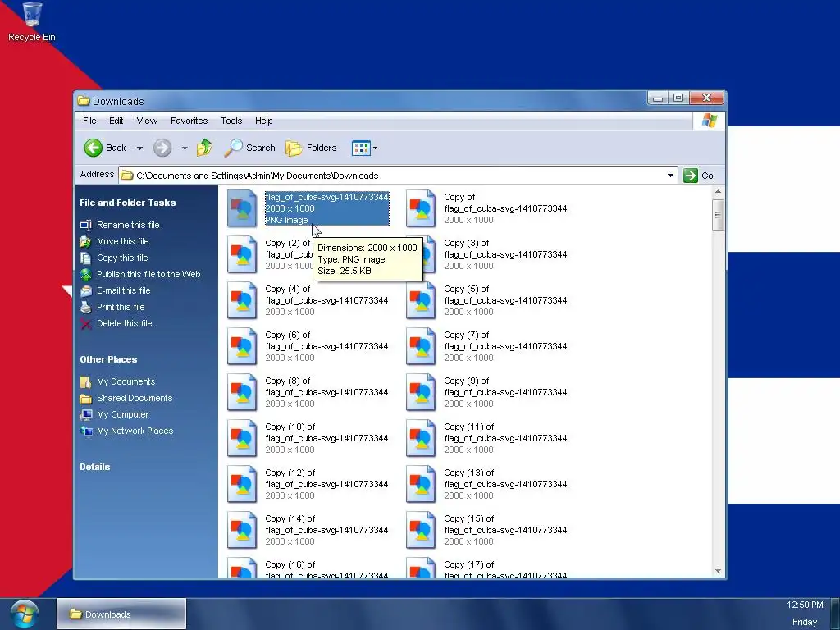Go to My Computer

tap(123, 414)
